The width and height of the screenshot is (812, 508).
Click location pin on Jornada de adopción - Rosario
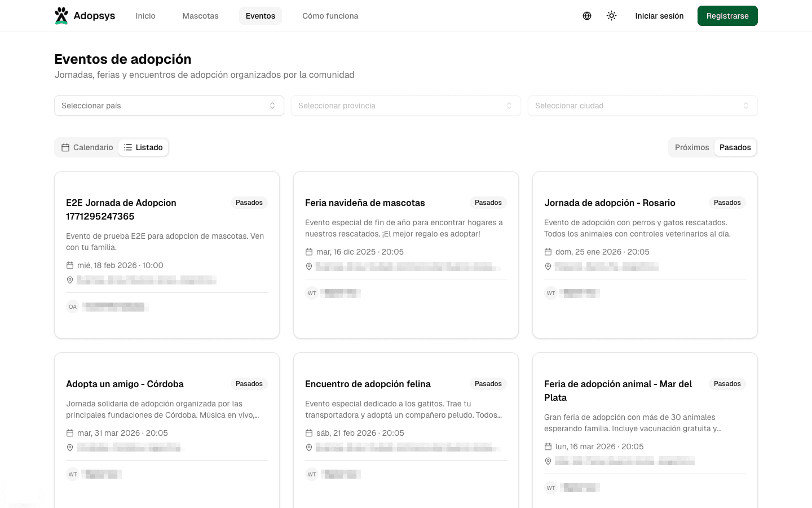click(x=548, y=266)
